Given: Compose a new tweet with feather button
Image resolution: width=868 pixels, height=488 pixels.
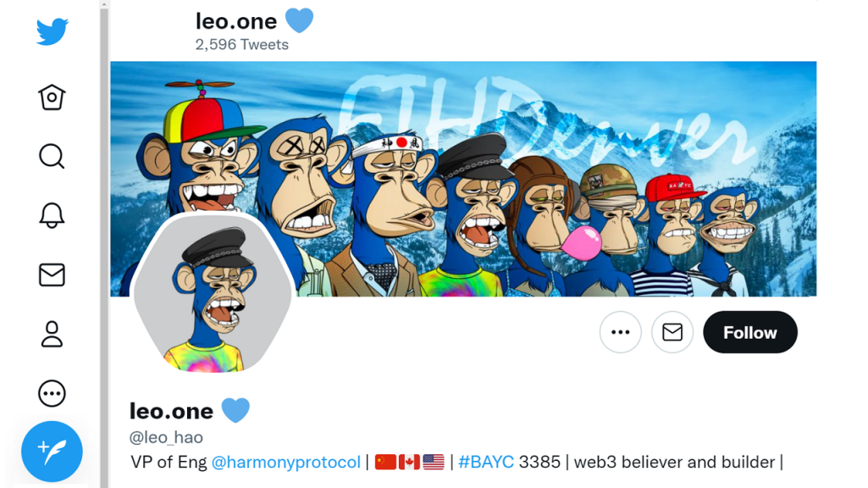Looking at the screenshot, I should (52, 452).
